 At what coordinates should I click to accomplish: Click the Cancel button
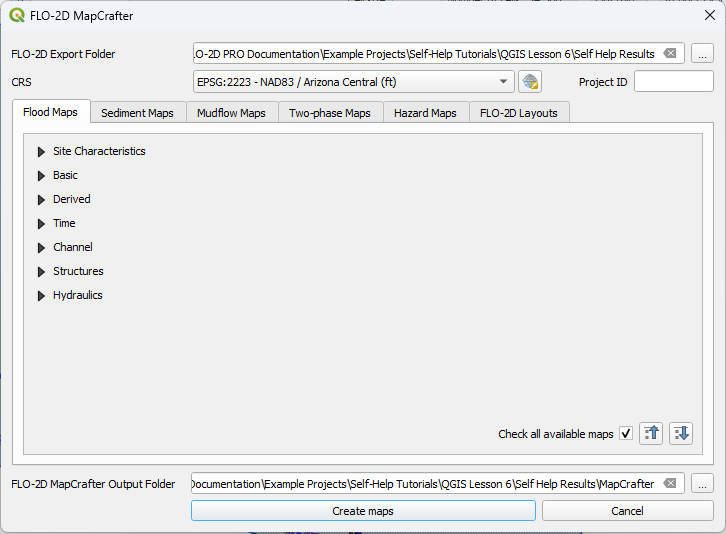coord(627,511)
